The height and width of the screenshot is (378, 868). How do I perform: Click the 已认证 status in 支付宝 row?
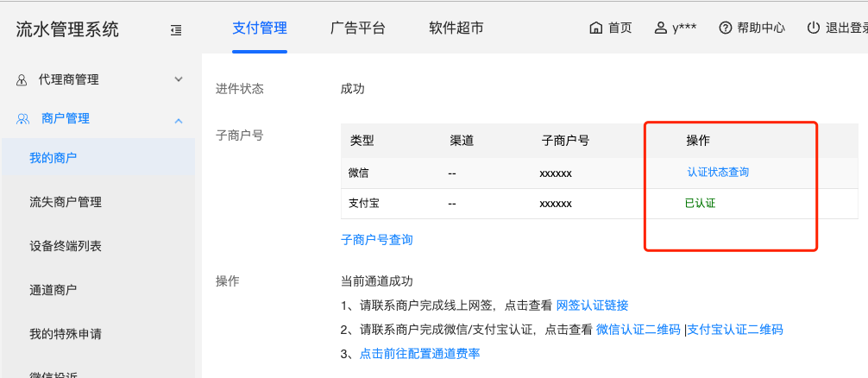[701, 203]
